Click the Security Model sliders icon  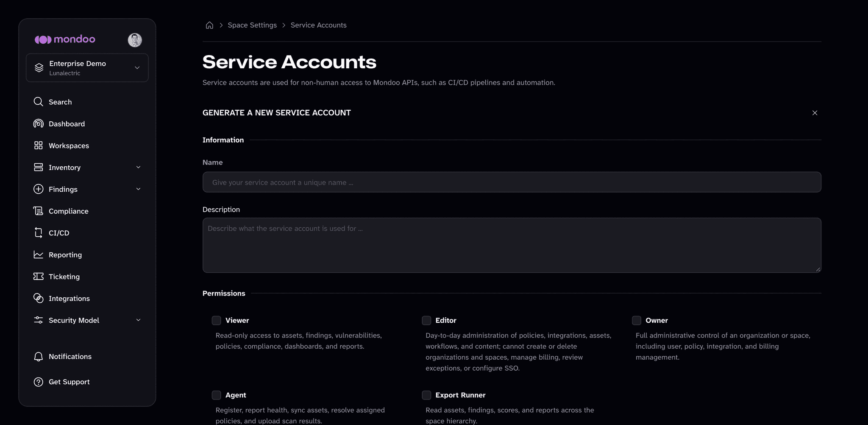click(38, 320)
